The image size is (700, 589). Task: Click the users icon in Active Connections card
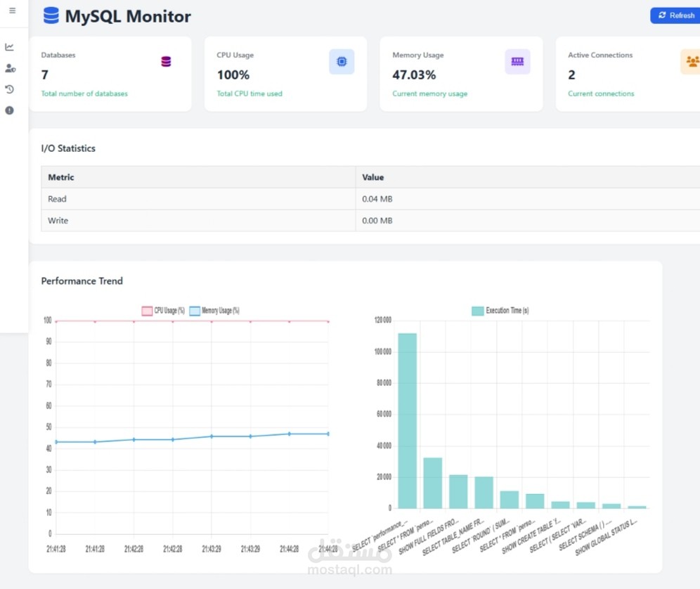coord(692,62)
